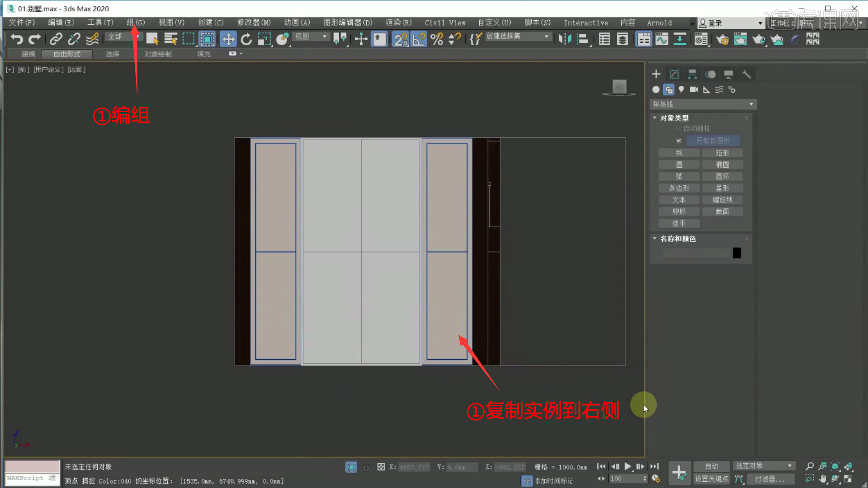Click the ViewCube in the viewport
Screen dimensions: 868x488
coord(619,87)
